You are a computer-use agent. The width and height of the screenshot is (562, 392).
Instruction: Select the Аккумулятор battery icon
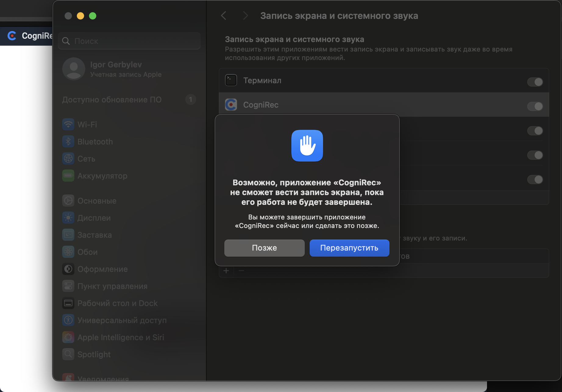point(68,176)
